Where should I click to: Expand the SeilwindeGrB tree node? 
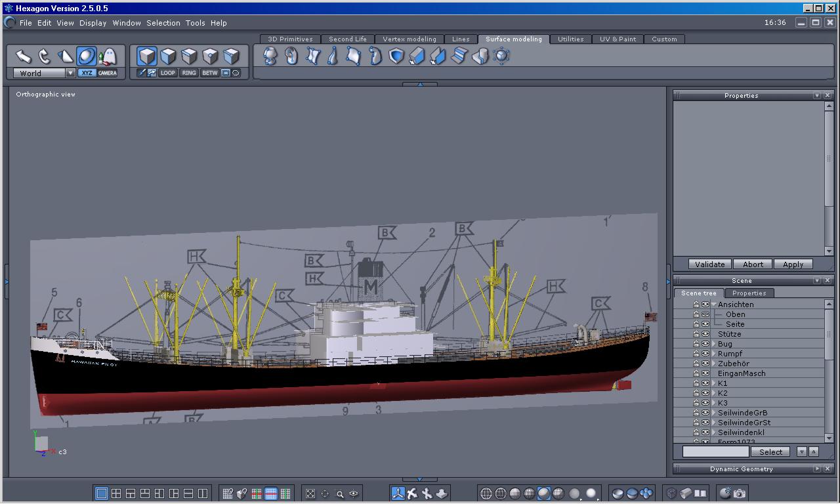point(714,413)
